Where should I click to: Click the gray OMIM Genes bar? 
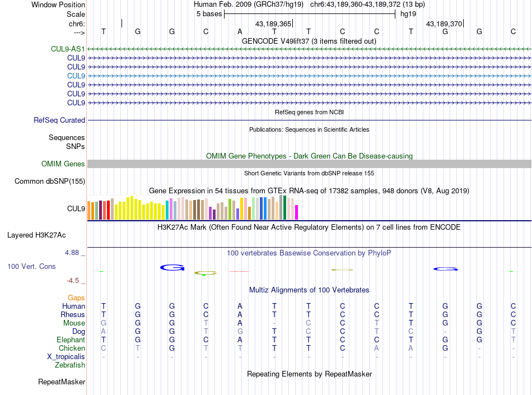point(309,164)
